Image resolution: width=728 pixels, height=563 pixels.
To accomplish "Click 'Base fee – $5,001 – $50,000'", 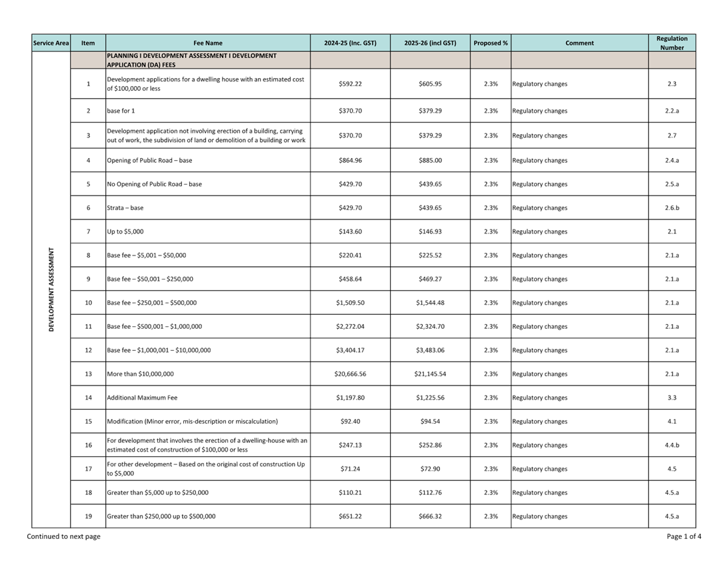I will pos(146,255).
